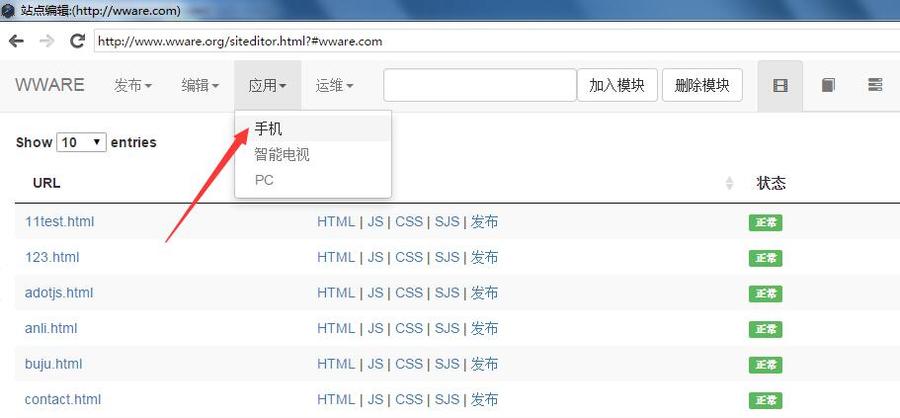This screenshot has height=418, width=900.
Task: Open the anli.html link
Action: [51, 328]
